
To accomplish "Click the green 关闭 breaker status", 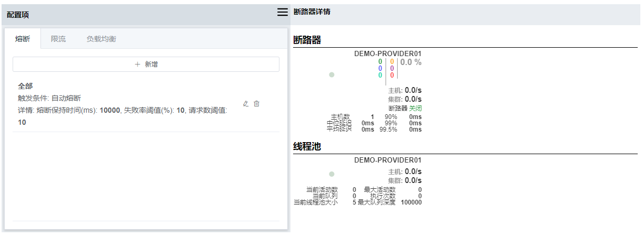I will pos(415,108).
